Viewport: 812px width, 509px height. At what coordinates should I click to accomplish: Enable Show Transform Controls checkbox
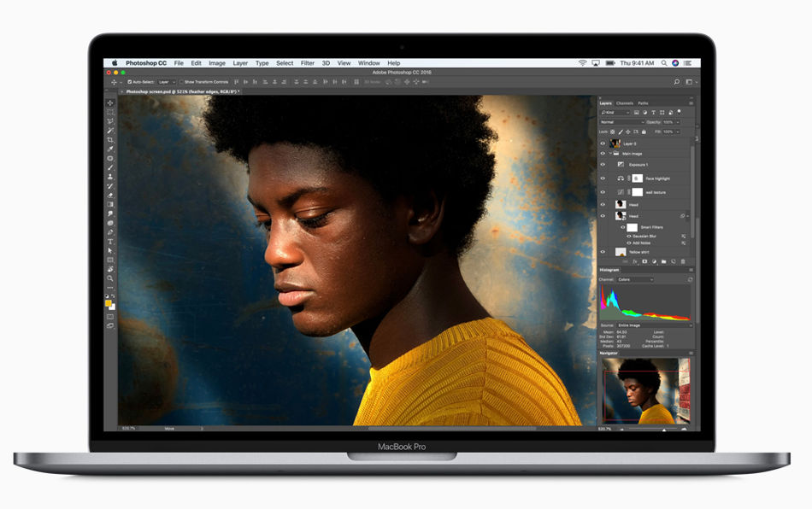tap(181, 82)
